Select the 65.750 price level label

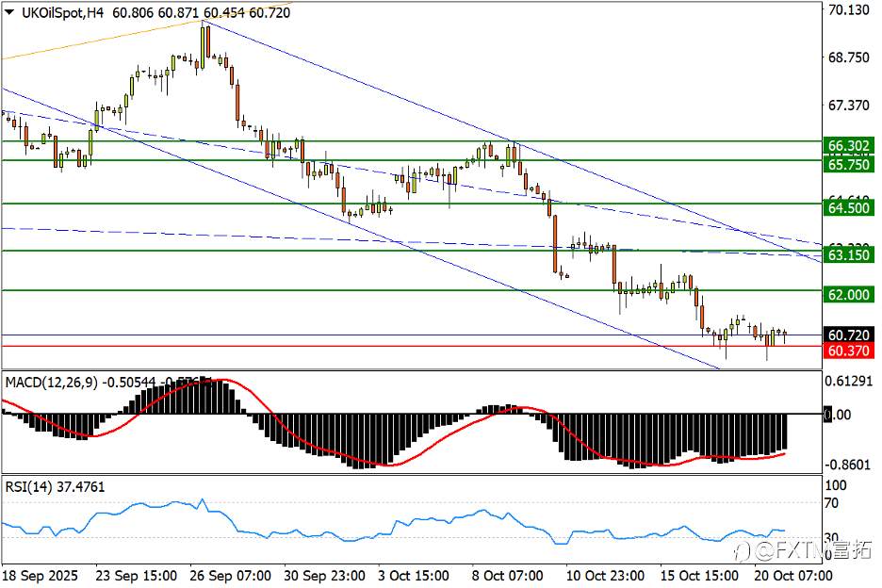click(849, 164)
